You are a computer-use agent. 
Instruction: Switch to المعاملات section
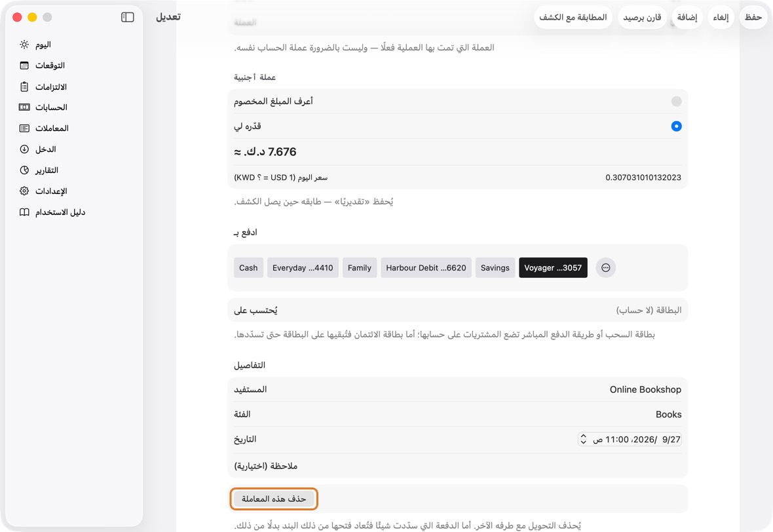(x=52, y=128)
